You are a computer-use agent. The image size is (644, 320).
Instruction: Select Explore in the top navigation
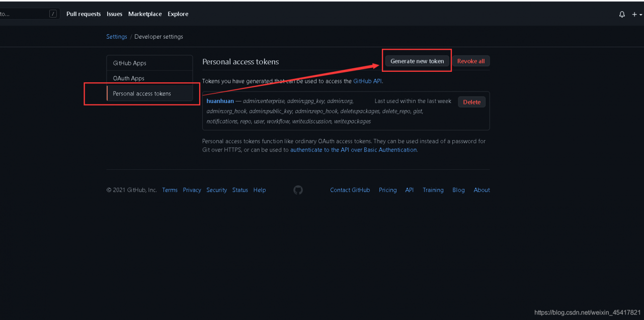tap(178, 14)
